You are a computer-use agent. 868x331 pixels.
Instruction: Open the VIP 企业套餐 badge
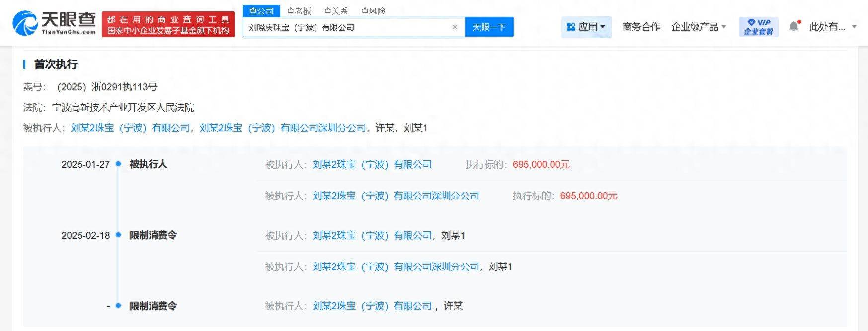click(758, 27)
